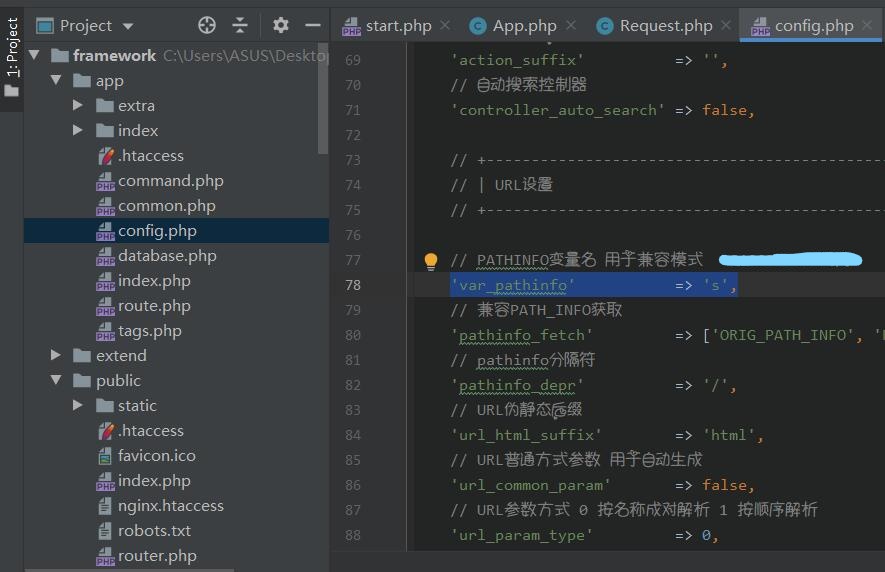Select the .htaccess file under app
885x572 pixels.
coord(151,155)
